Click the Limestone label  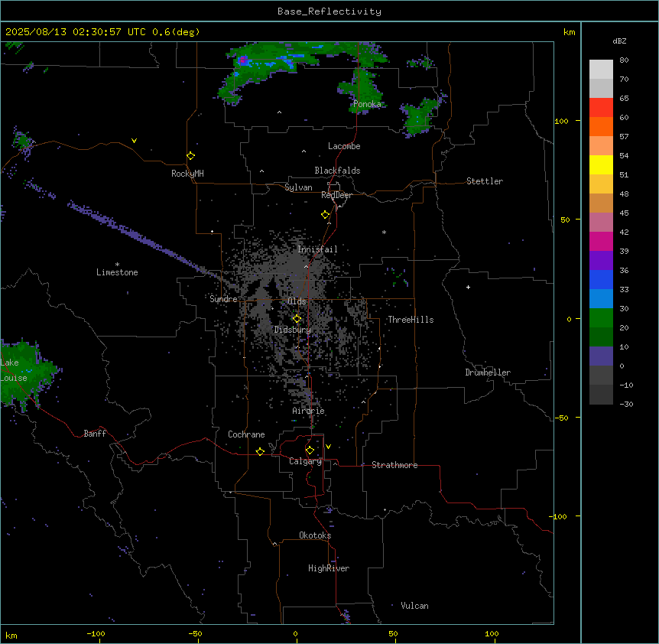117,272
